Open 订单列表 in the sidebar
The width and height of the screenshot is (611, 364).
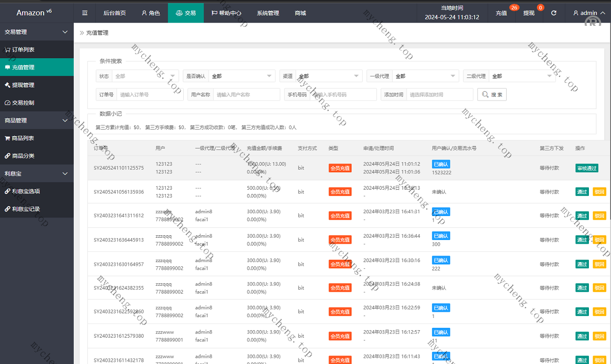pyautogui.click(x=23, y=50)
